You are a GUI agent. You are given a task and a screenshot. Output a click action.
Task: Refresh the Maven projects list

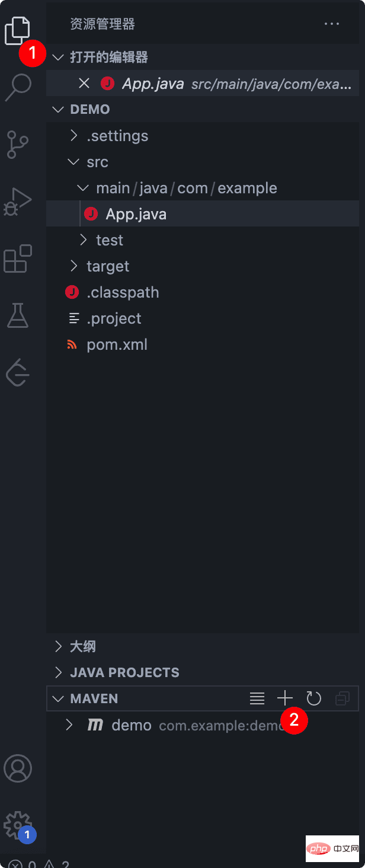pos(313,698)
